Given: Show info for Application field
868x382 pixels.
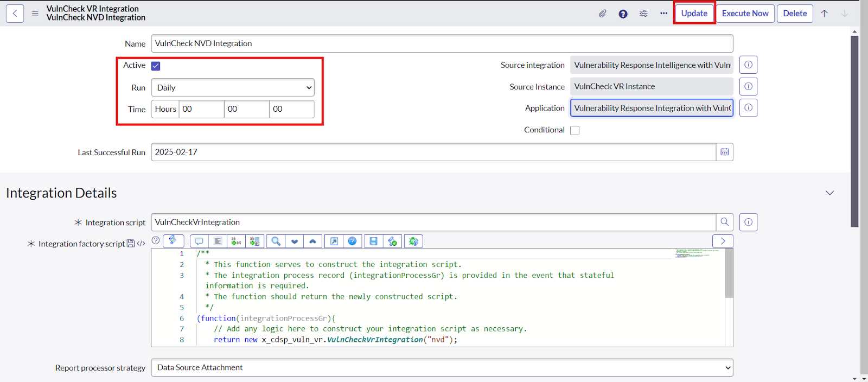Looking at the screenshot, I should click(x=748, y=107).
